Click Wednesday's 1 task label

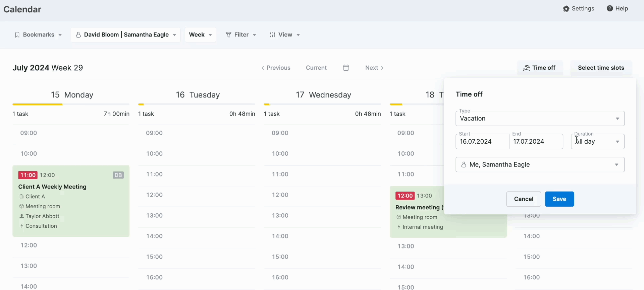point(272,114)
